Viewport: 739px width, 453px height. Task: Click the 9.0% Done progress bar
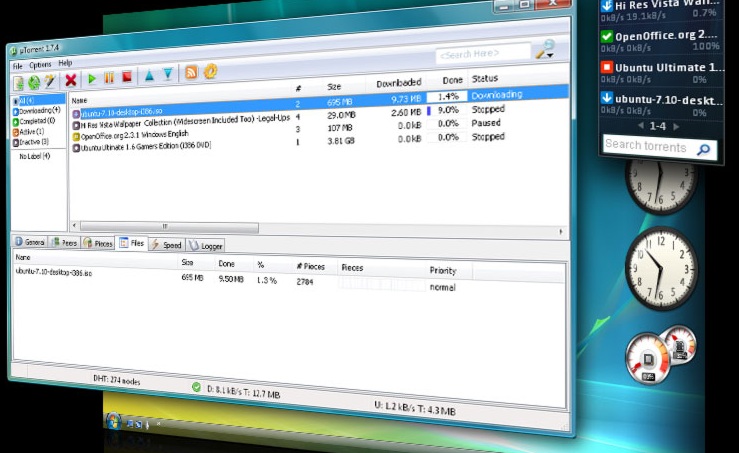448,110
